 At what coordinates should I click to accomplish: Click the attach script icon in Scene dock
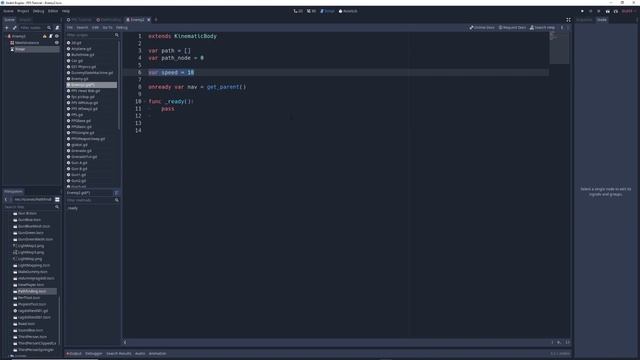(x=57, y=28)
